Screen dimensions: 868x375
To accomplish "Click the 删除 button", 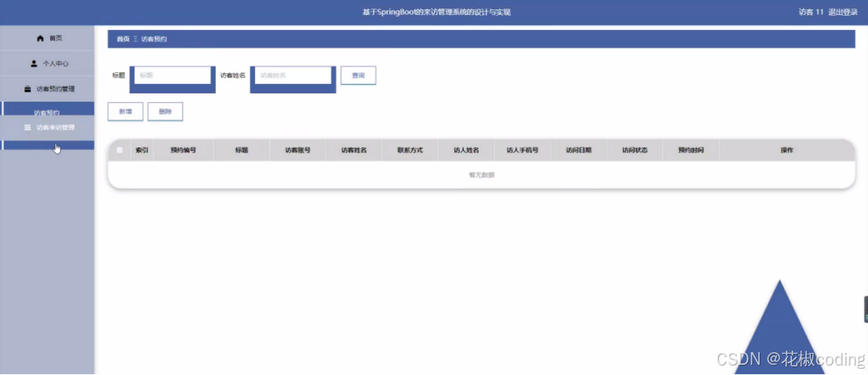I will pyautogui.click(x=165, y=111).
